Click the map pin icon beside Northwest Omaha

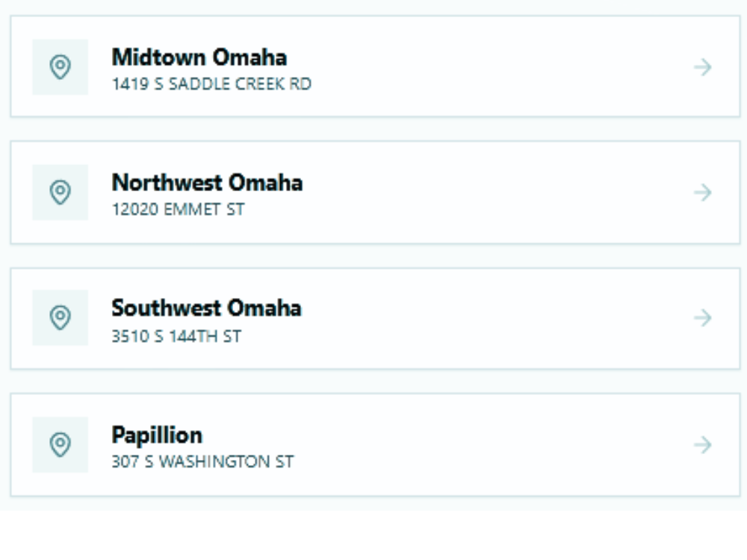60,193
